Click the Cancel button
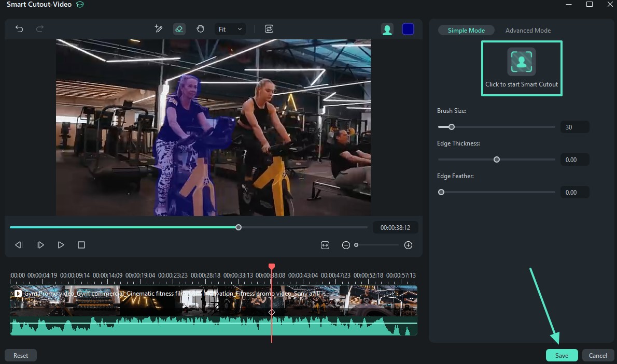 [597, 355]
